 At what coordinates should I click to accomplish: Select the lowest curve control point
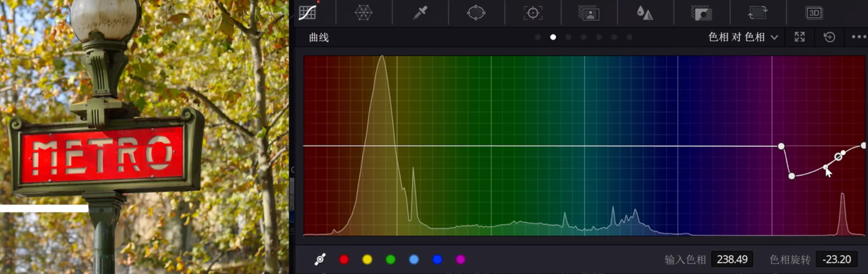(x=791, y=176)
